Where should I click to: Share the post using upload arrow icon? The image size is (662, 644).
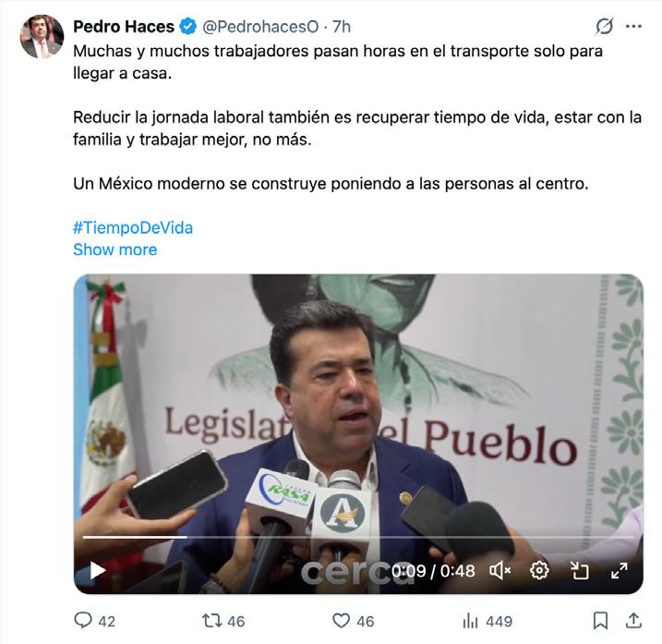(x=633, y=620)
